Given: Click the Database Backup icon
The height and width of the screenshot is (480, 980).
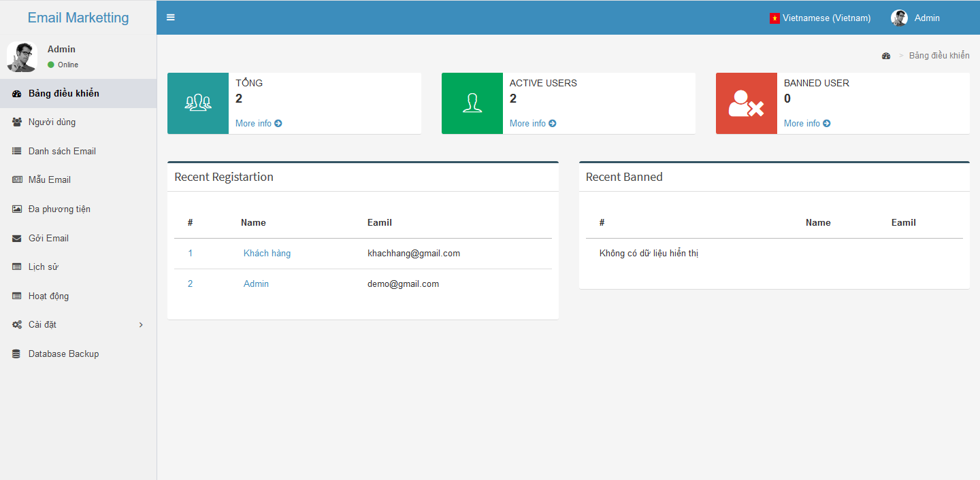Looking at the screenshot, I should pos(16,354).
